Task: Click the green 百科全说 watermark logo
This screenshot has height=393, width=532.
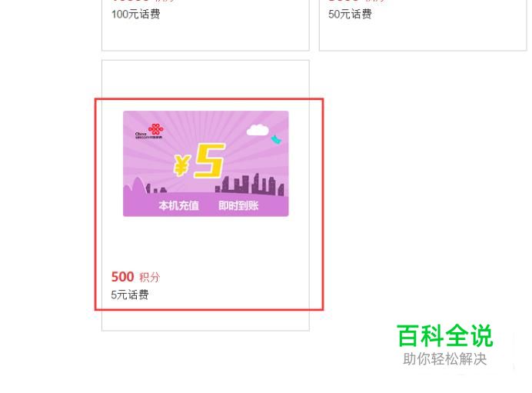Action: 445,335
